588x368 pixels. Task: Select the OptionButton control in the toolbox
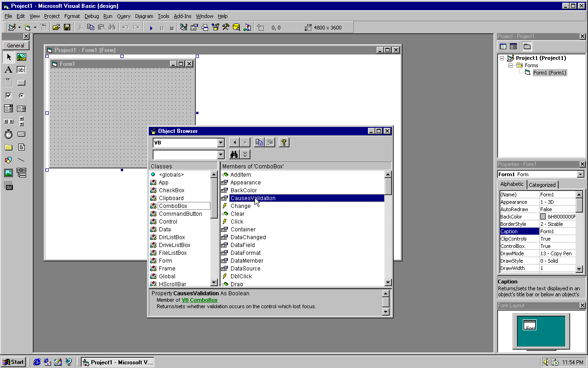[x=21, y=96]
